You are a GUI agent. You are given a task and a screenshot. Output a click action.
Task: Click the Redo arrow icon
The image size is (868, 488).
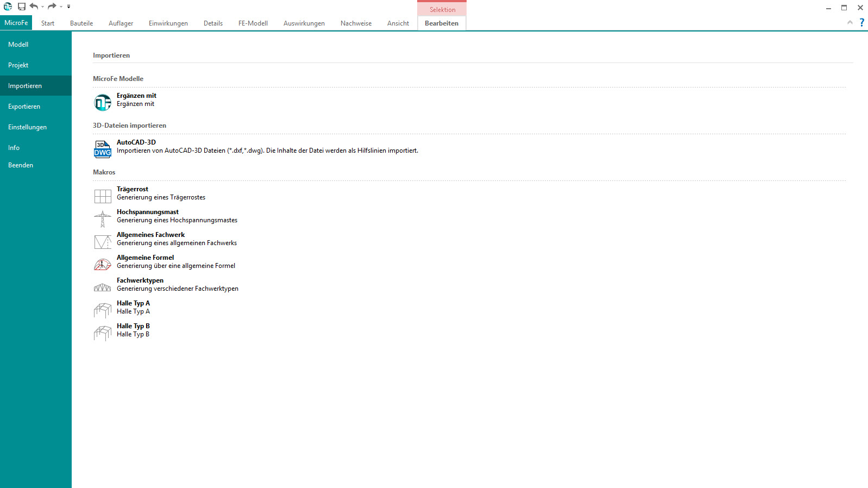point(52,7)
